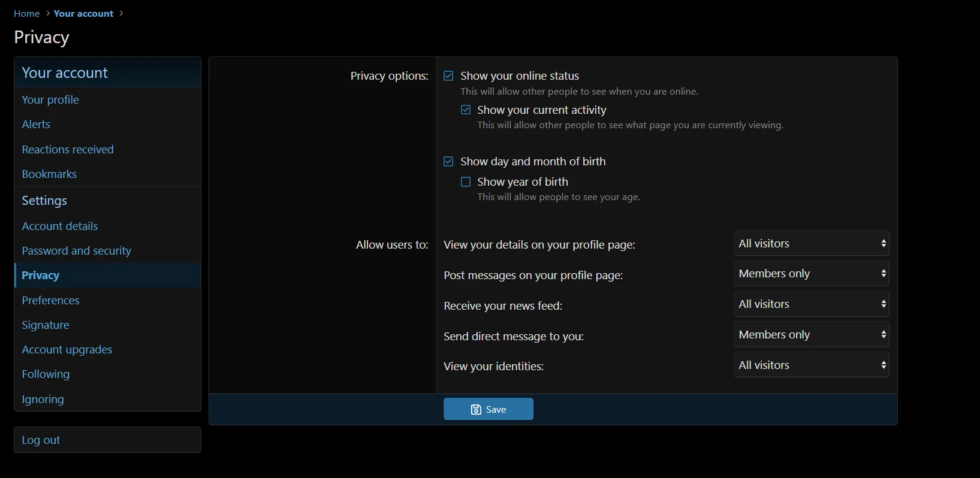
Task: Open Alerts from the account menu
Action: coord(36,125)
